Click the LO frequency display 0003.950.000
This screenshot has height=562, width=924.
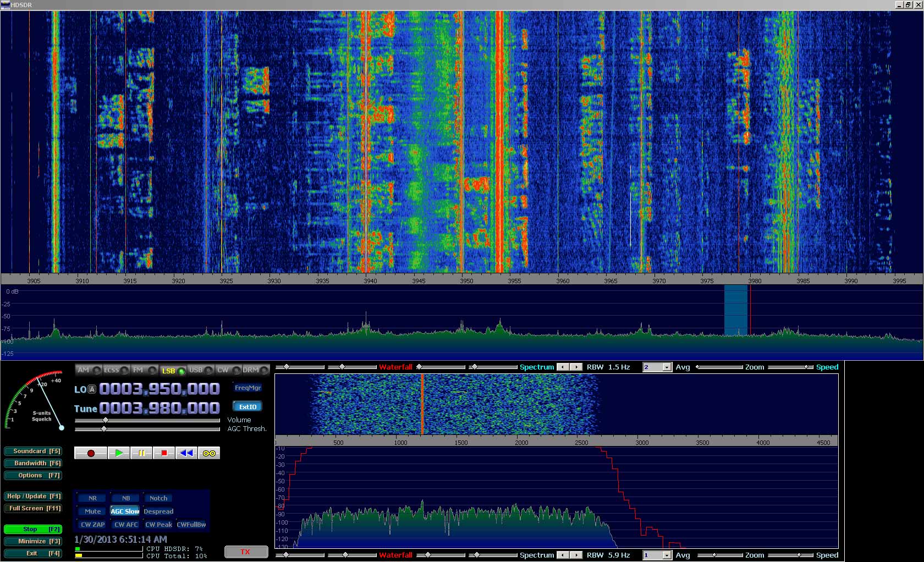coord(159,389)
